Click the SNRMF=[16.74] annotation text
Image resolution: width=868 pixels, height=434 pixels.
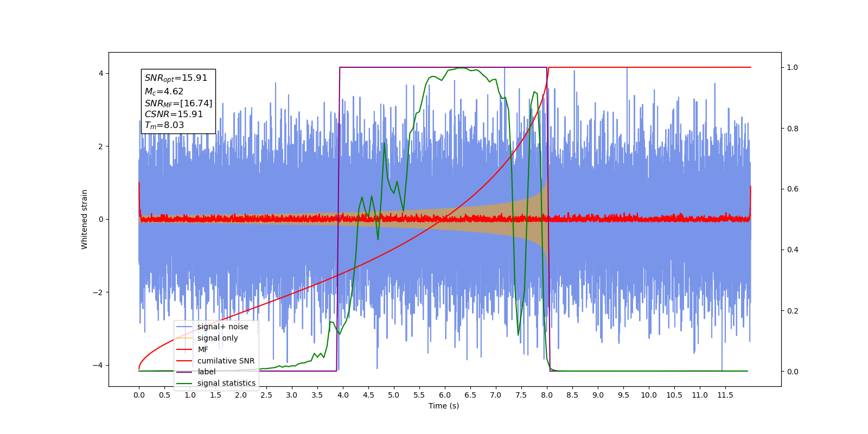pyautogui.click(x=178, y=103)
